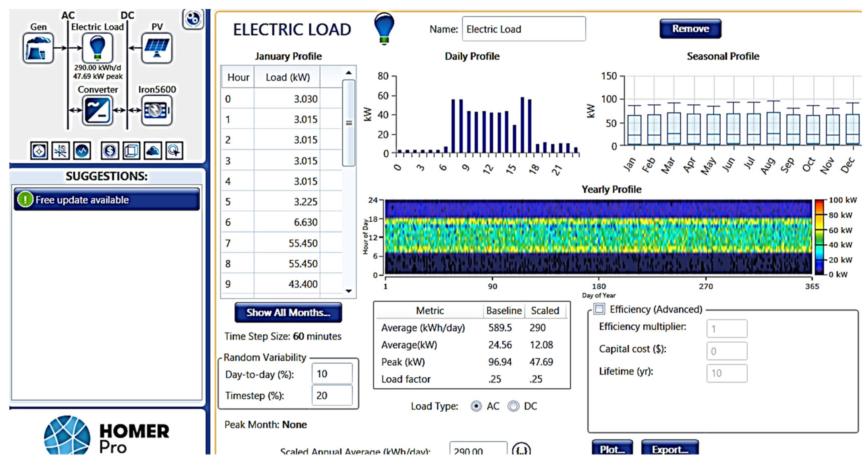The image size is (868, 463).
Task: Enable the Efficiency (Advanced) checkbox
Action: [x=599, y=309]
